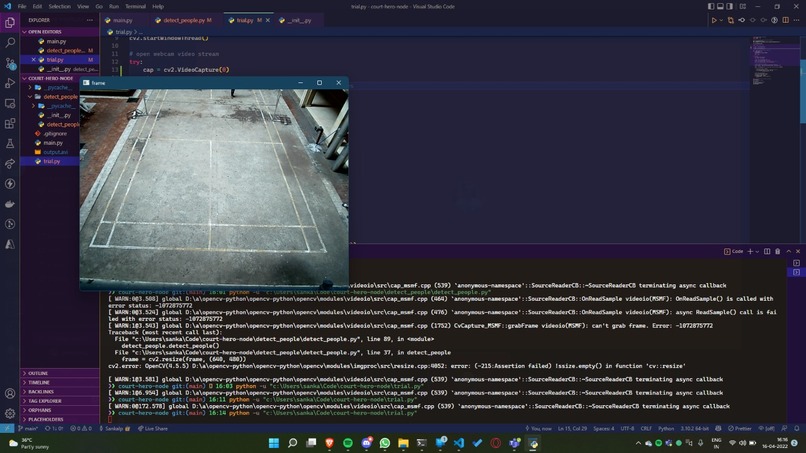The width and height of the screenshot is (806, 453).
Task: Open the Search view in the activity bar
Action: [10, 43]
